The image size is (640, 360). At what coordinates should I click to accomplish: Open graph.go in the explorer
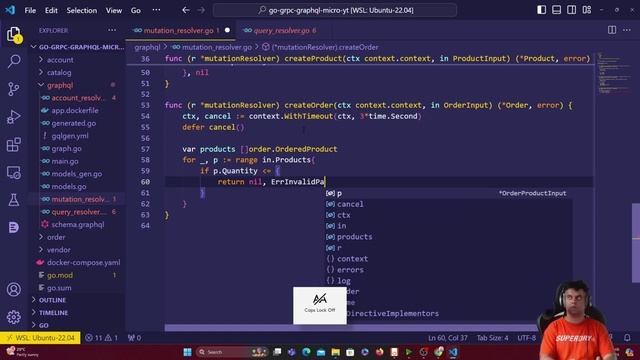click(66, 149)
